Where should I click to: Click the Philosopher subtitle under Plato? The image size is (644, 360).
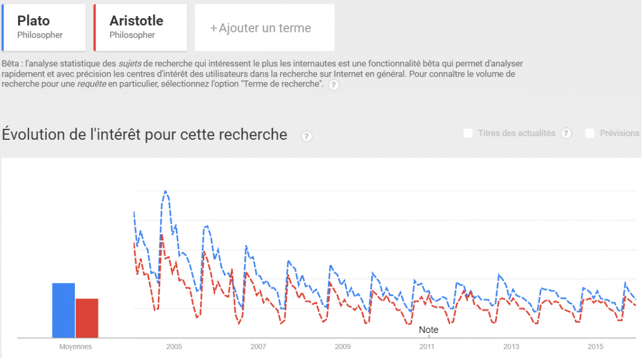tap(40, 35)
